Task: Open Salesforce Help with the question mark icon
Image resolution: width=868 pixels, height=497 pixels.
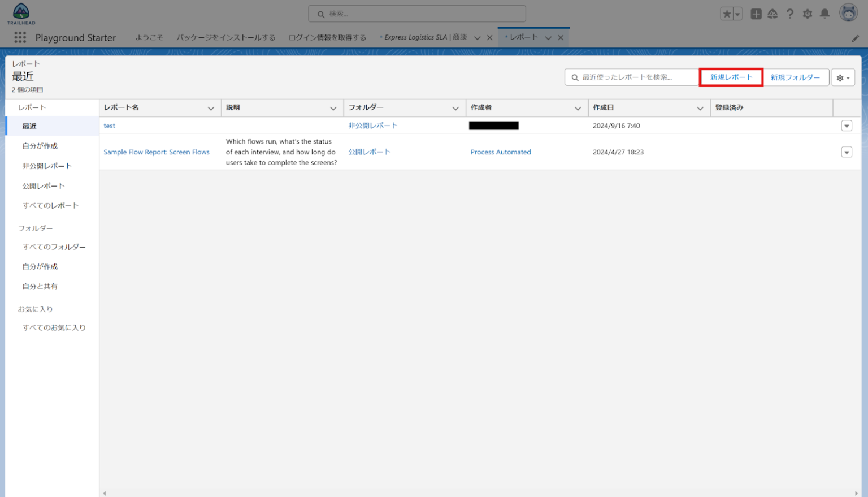Action: point(790,14)
